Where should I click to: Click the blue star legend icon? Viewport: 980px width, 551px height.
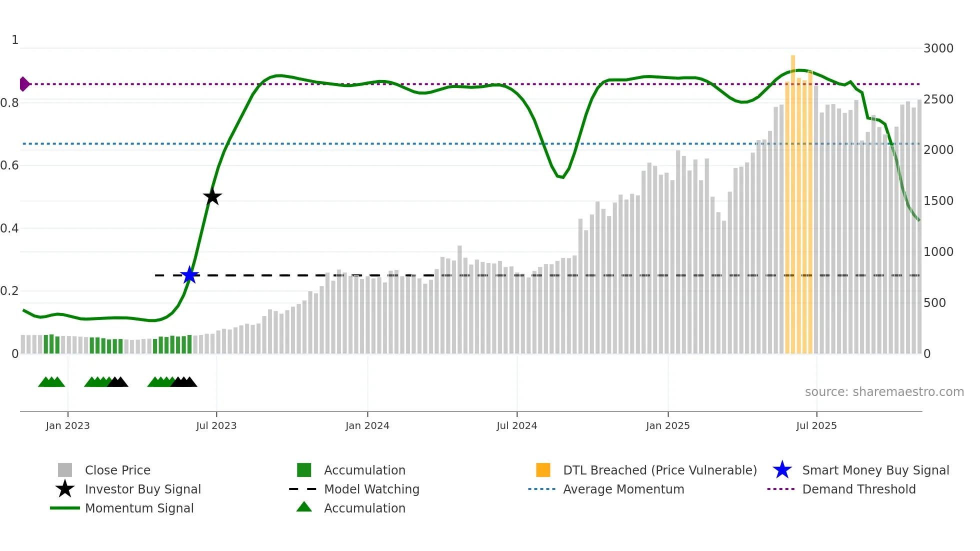(x=782, y=470)
